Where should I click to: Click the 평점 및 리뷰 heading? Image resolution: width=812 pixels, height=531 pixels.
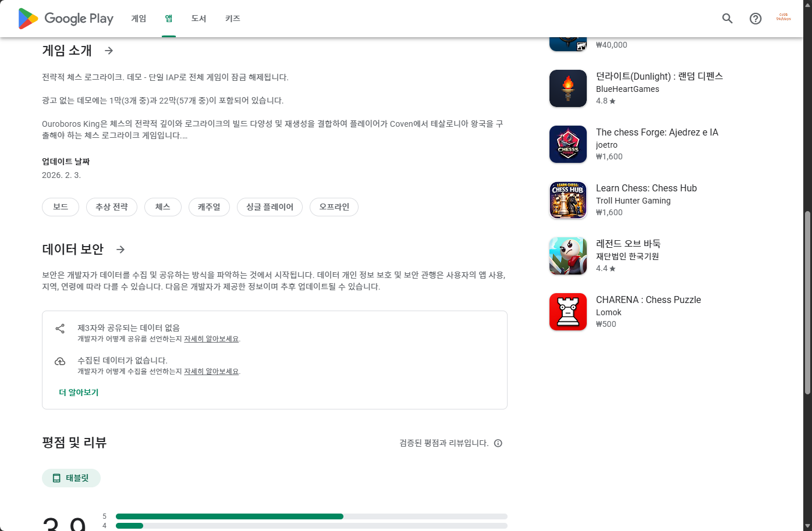click(x=75, y=443)
